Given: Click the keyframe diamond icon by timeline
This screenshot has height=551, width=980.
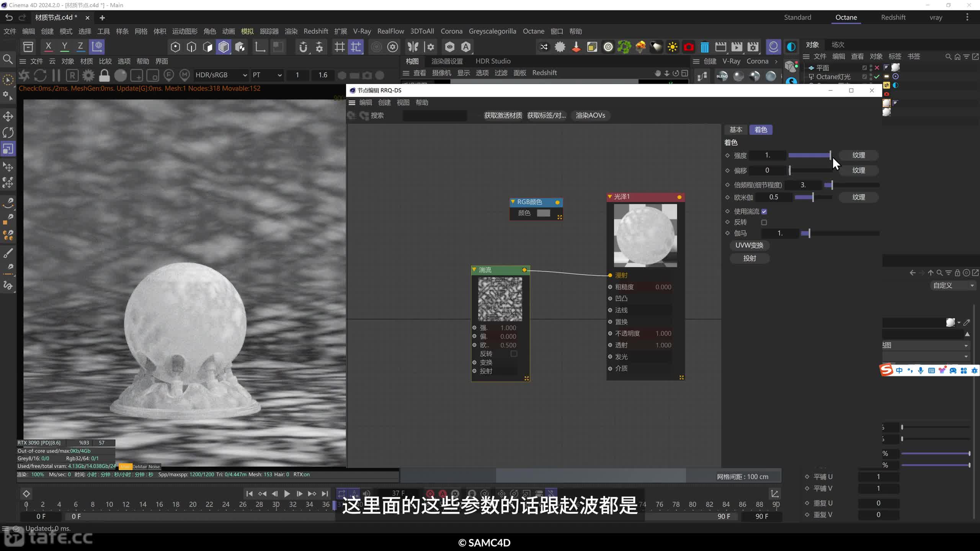Looking at the screenshot, I should pos(26,494).
